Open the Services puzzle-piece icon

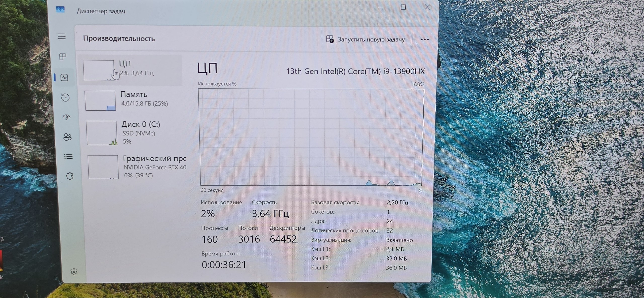(70, 176)
